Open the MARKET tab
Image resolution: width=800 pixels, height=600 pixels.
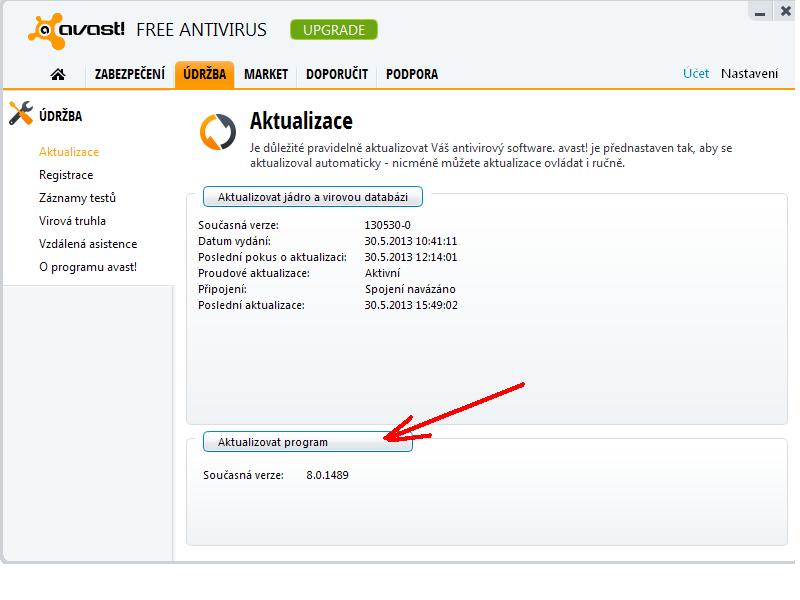click(x=266, y=74)
